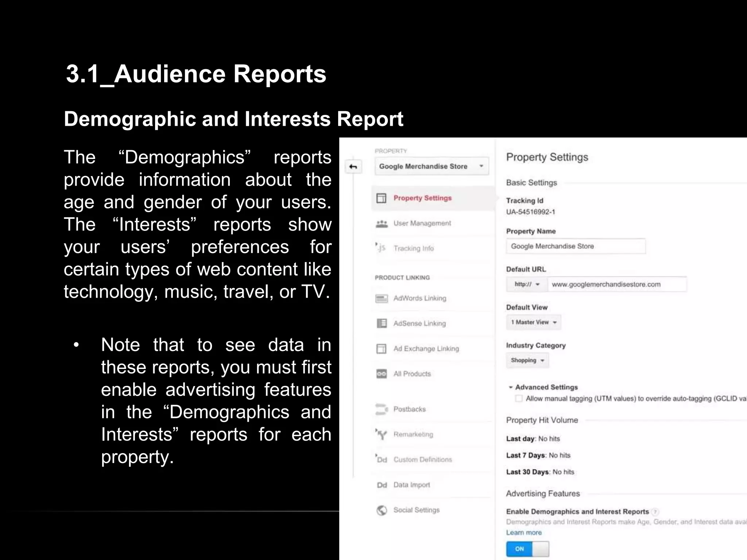Screen dimensions: 747x560
Task: Click the Default URL text field
Action: tap(617, 284)
